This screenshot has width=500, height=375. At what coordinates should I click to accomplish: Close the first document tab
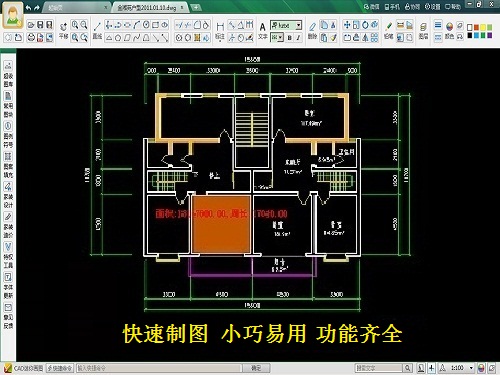click(106, 7)
